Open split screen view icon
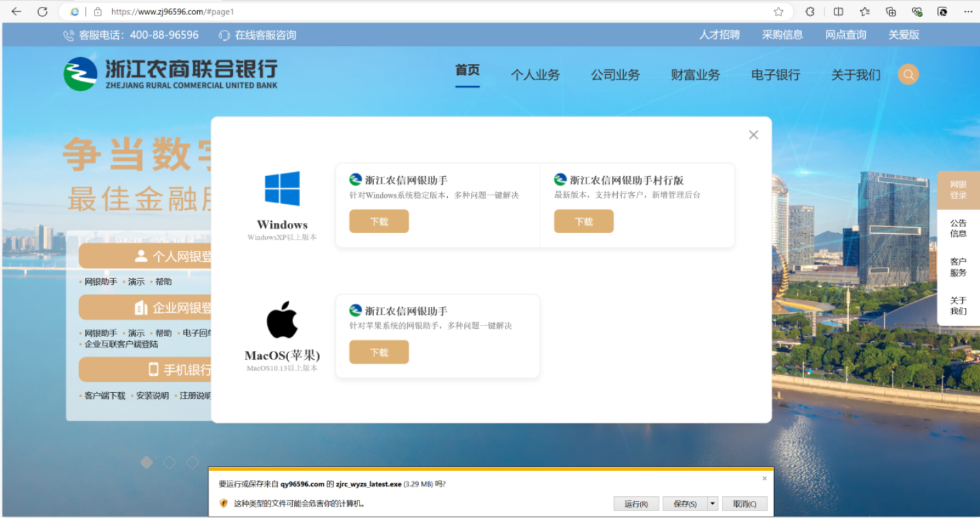 pos(839,12)
